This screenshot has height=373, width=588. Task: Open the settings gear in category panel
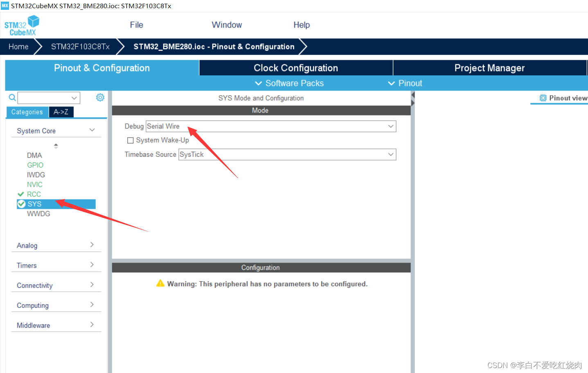tap(100, 97)
